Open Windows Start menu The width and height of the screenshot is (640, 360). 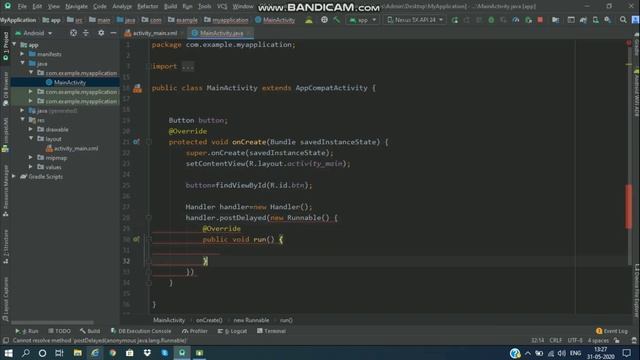8,353
